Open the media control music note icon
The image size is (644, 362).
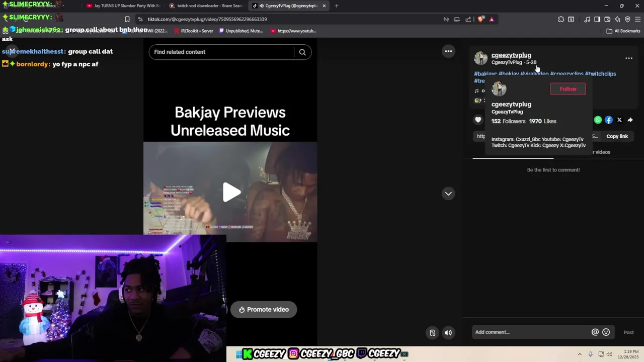[587, 19]
